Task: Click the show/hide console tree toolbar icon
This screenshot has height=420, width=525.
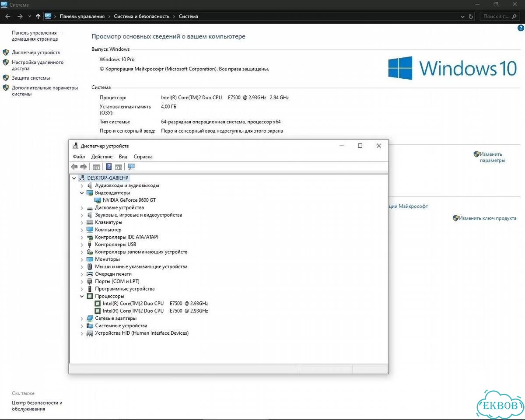Action: coord(96,167)
